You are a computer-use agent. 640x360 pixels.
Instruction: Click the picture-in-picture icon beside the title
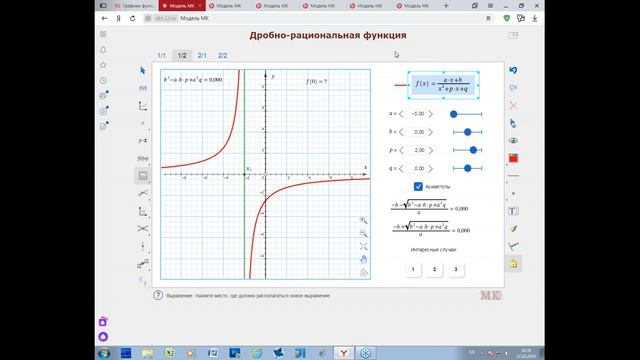click(513, 35)
